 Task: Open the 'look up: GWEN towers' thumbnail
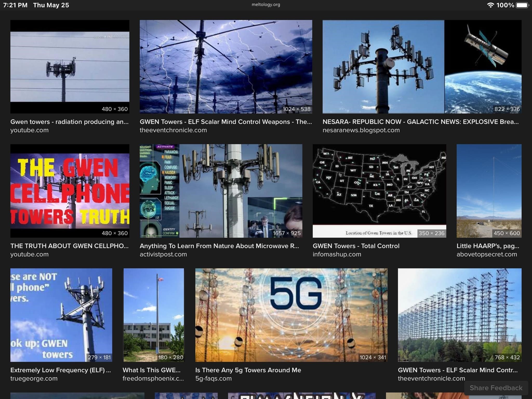(61, 315)
